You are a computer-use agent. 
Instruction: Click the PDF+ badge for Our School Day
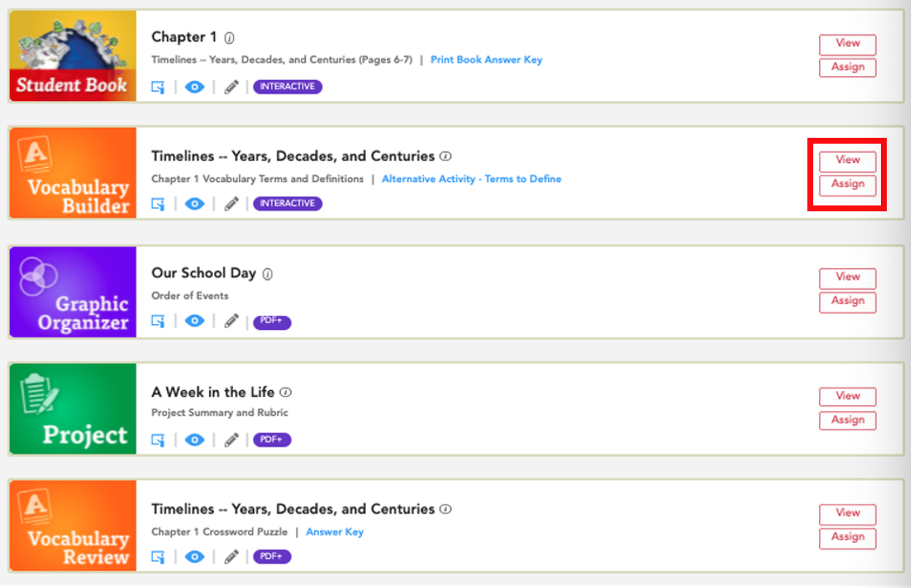(272, 322)
